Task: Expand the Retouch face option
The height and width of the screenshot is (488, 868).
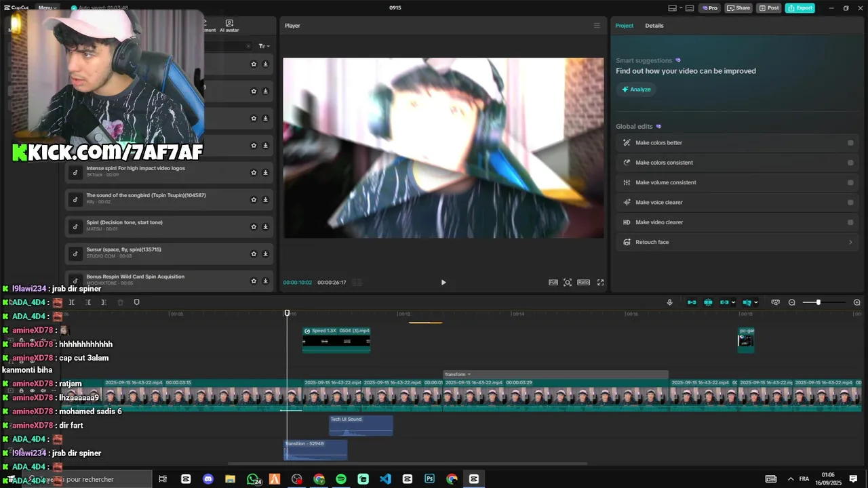Action: (x=850, y=242)
